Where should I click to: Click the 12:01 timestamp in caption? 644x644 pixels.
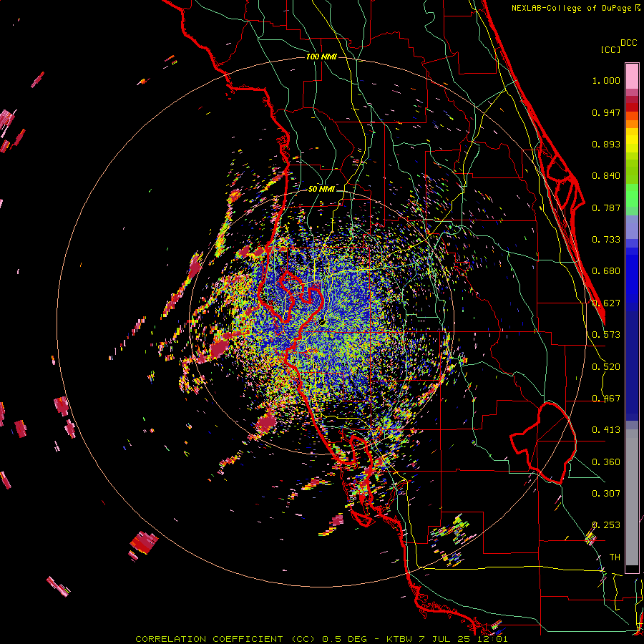point(492,639)
